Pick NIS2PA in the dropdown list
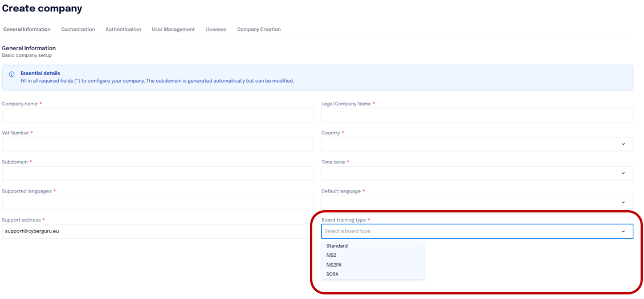The image size is (644, 299). tap(373, 265)
